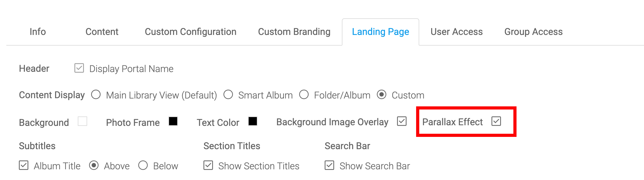Open the User Access tab

456,32
